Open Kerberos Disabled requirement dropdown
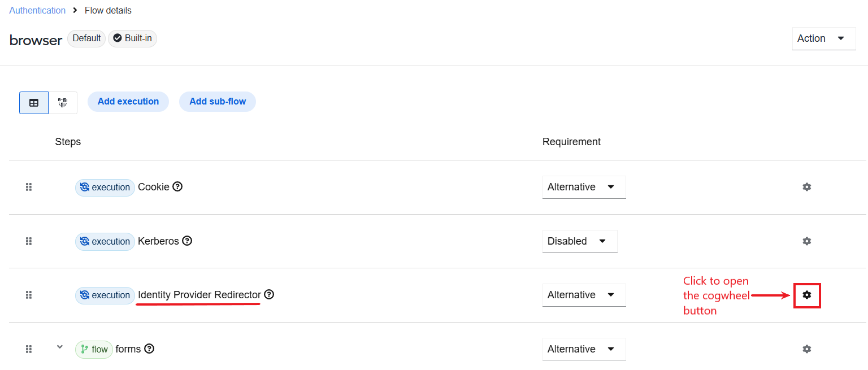 coord(580,241)
